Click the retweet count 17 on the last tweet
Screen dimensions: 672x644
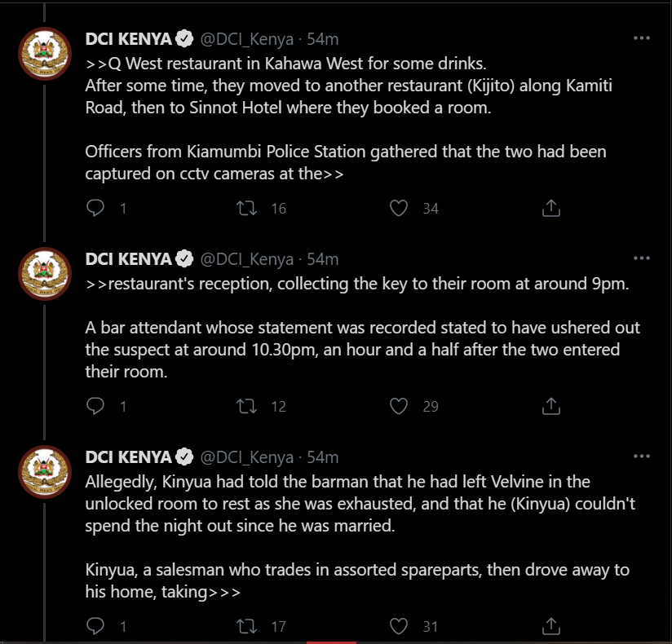(x=277, y=625)
